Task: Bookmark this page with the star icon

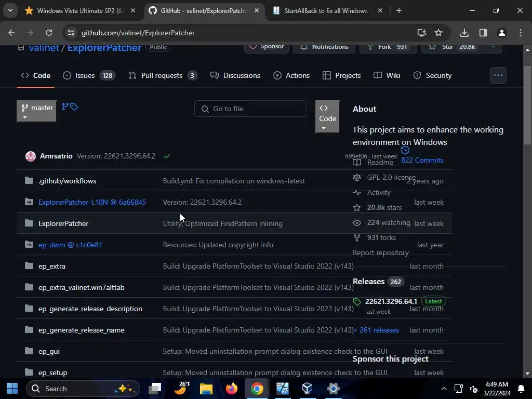Action: click(x=438, y=33)
